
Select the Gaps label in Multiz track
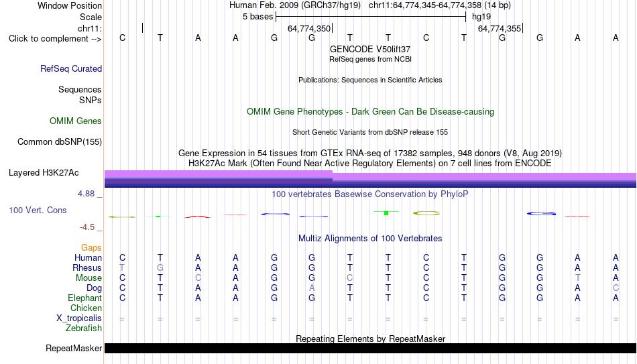tap(91, 248)
